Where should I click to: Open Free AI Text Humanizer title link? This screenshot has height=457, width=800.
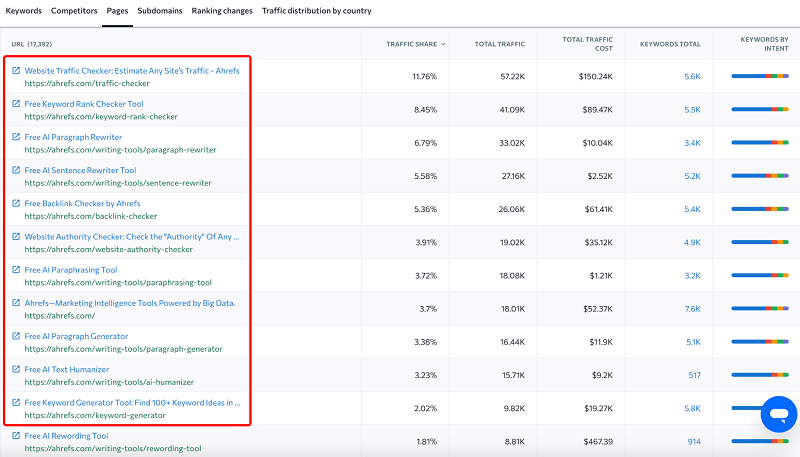pos(66,369)
